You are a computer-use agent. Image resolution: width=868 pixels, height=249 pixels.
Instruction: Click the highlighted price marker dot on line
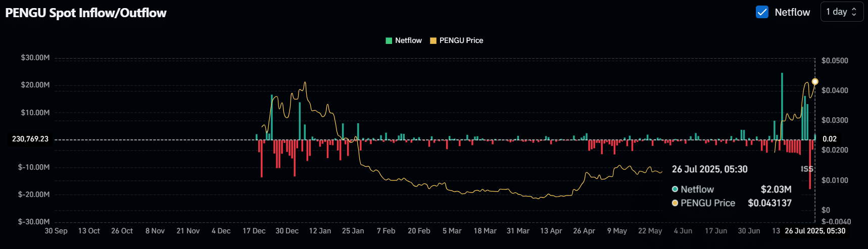coord(815,81)
